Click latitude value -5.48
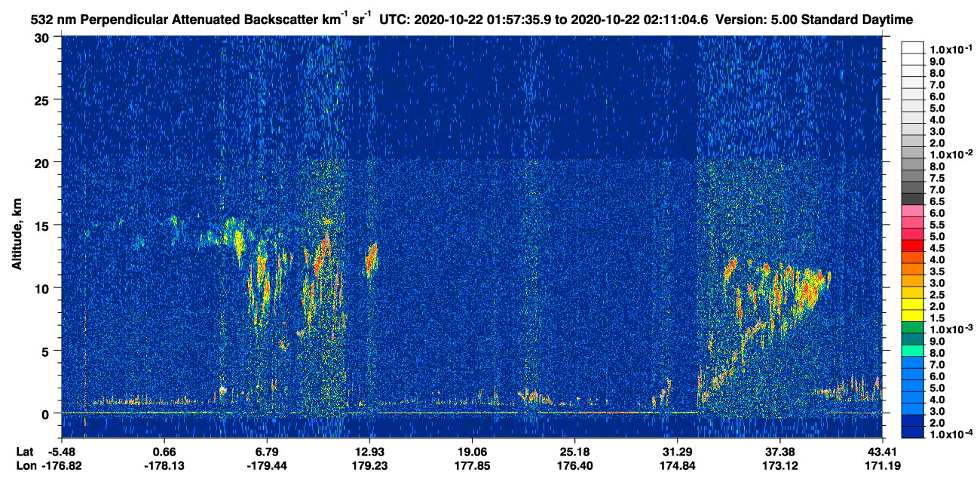 pyautogui.click(x=61, y=451)
